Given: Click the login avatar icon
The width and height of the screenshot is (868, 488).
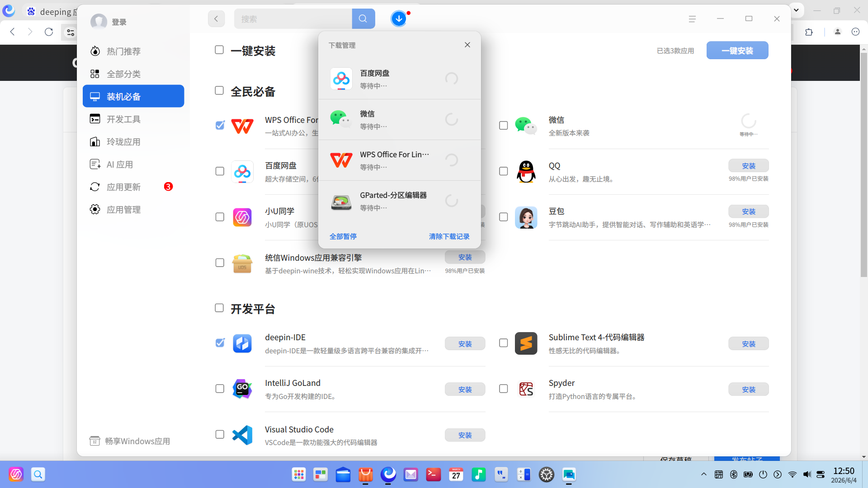Looking at the screenshot, I should pyautogui.click(x=99, y=22).
